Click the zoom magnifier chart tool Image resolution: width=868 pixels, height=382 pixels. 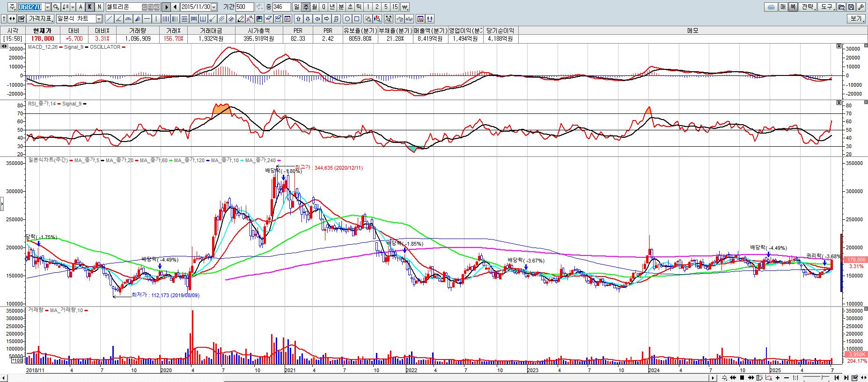point(367,19)
